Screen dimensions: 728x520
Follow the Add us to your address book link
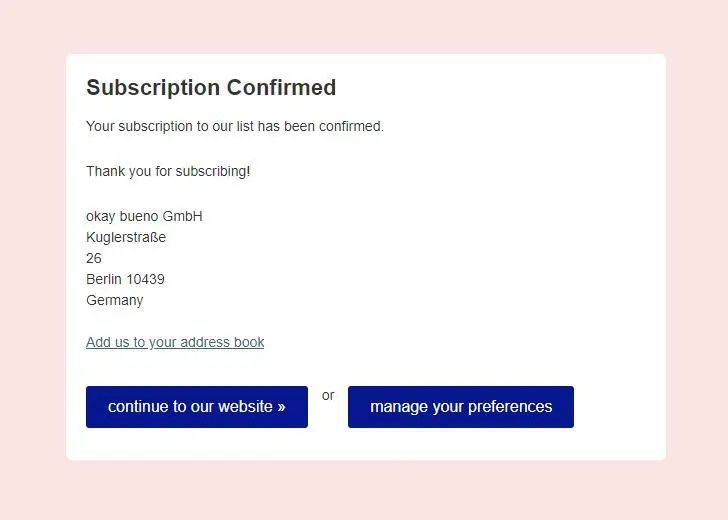(175, 342)
